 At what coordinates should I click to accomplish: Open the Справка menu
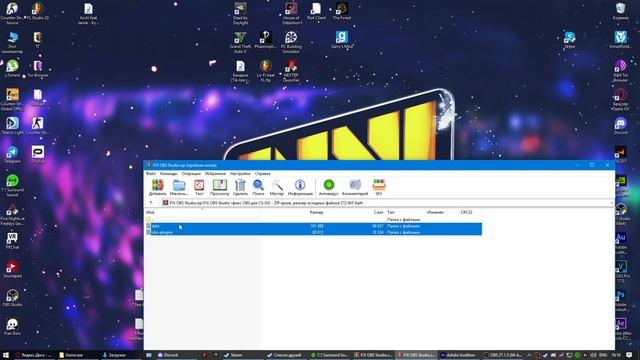click(x=262, y=173)
